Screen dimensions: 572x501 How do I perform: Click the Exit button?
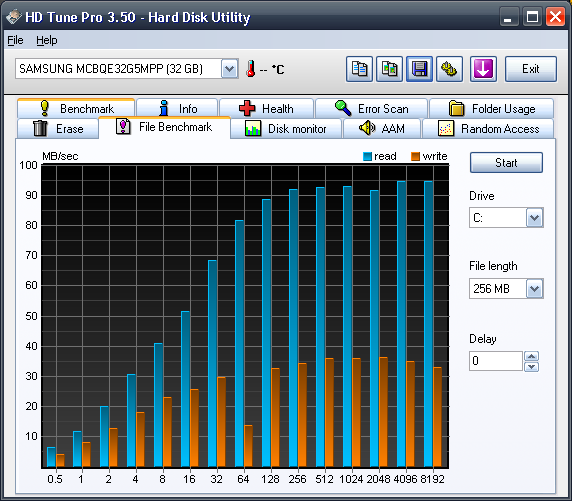click(531, 69)
